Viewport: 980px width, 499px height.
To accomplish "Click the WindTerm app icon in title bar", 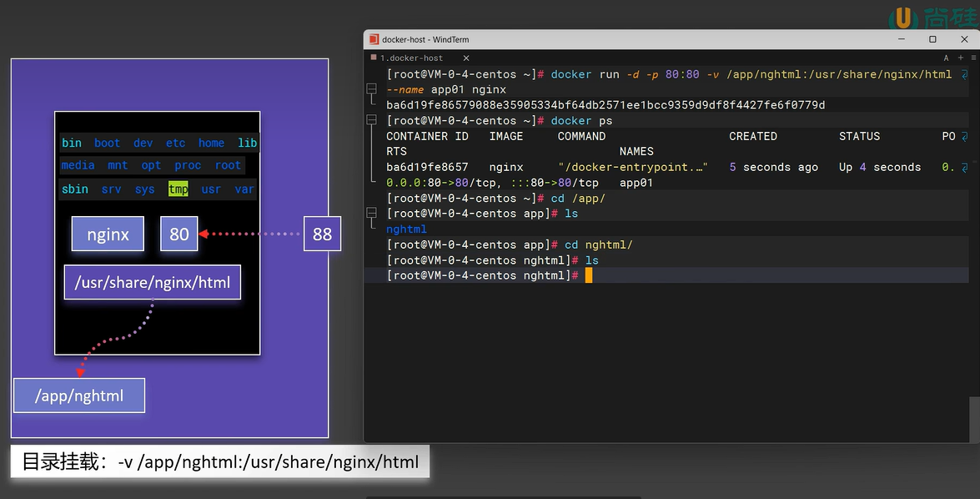I will (x=374, y=39).
